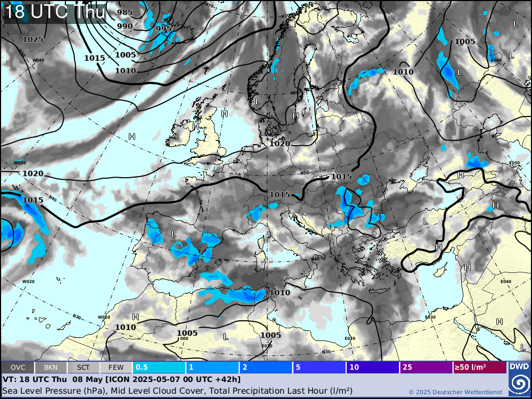This screenshot has width=532, height=399.
Task: Click the 1025 isobar label
Action: pyautogui.click(x=33, y=39)
